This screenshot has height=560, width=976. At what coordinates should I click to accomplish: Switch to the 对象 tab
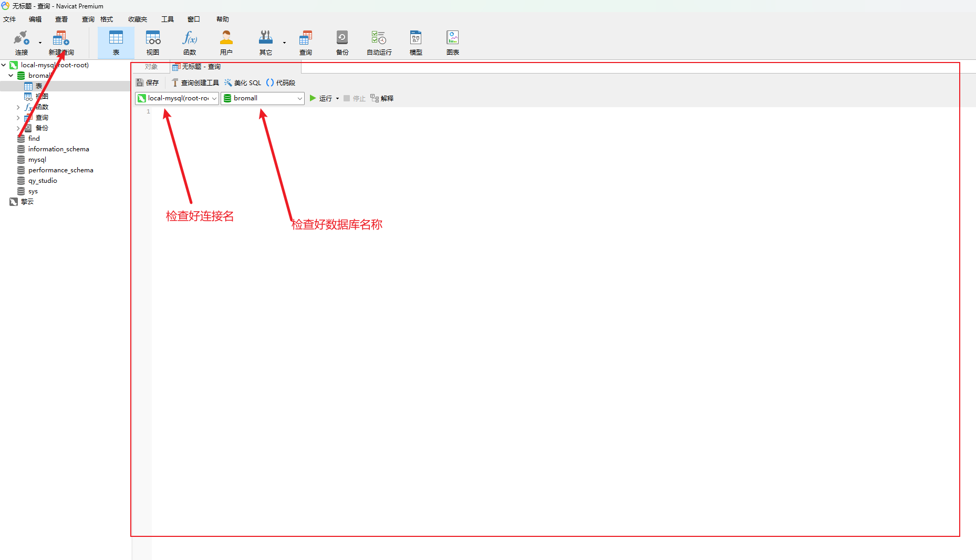[151, 67]
